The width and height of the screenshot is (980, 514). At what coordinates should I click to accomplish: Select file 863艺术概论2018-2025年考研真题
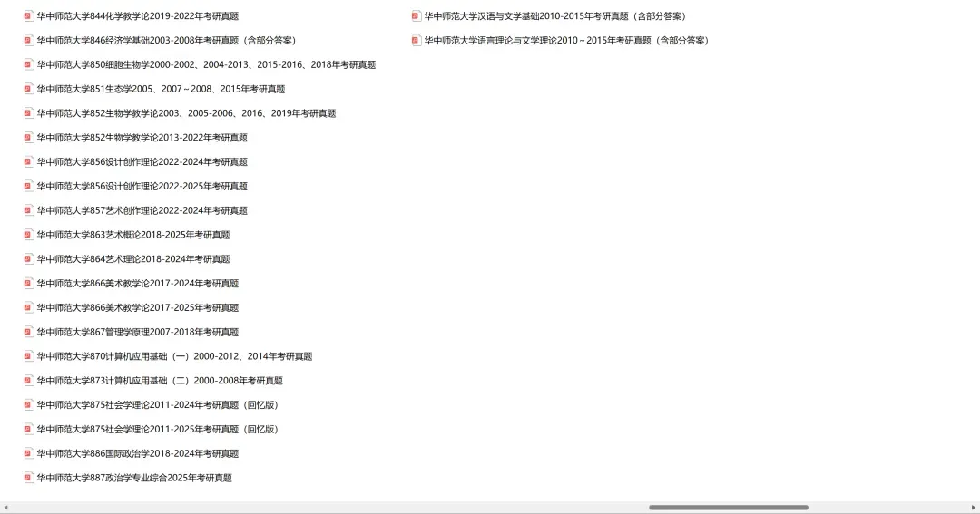133,235
